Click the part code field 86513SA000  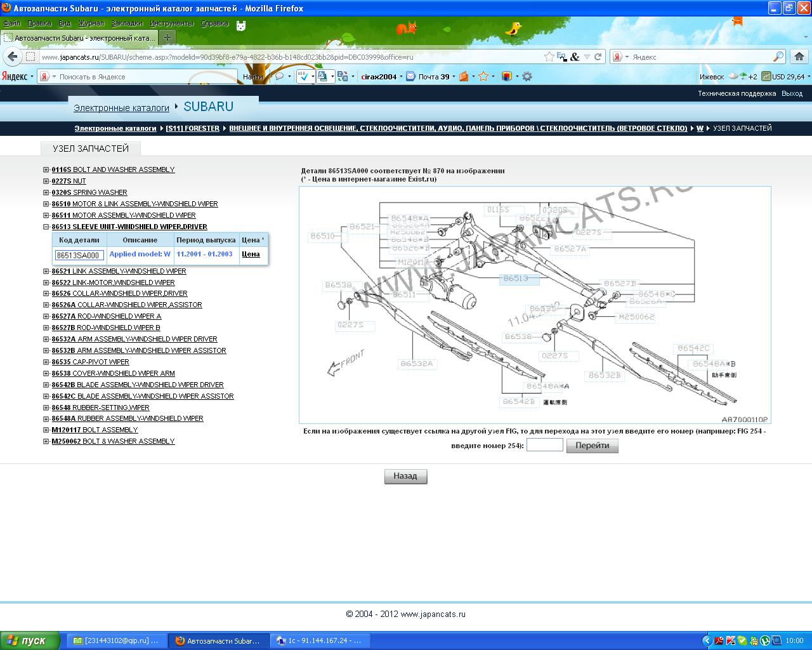[79, 255]
